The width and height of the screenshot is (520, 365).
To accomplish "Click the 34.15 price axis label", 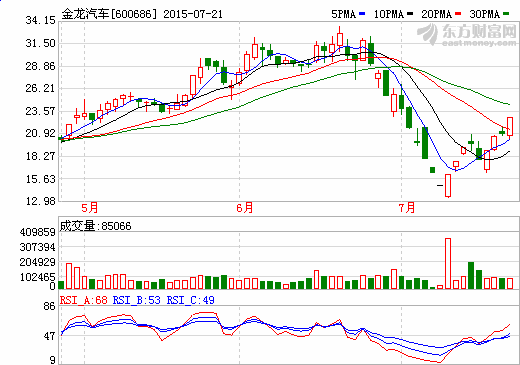I will [41, 20].
